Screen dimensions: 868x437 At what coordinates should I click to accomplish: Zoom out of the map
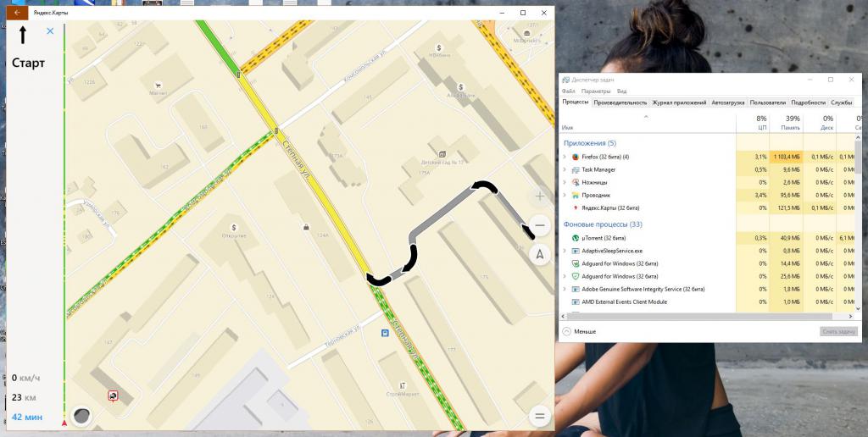coord(539,225)
